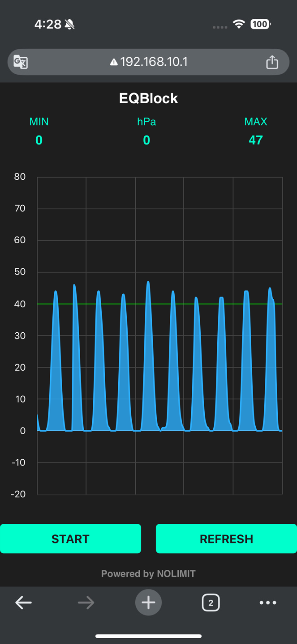297x644 pixels.
Task: Tap the forward arrow in bottom toolbar
Action: click(86, 602)
